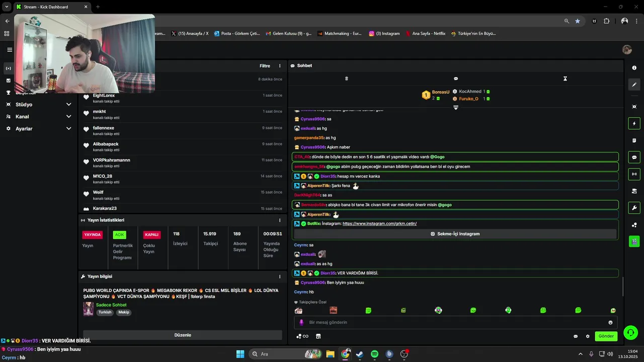Screen dimensions: 644x362
Task: Open the Anasayfa / X bookmark
Action: 189,34
